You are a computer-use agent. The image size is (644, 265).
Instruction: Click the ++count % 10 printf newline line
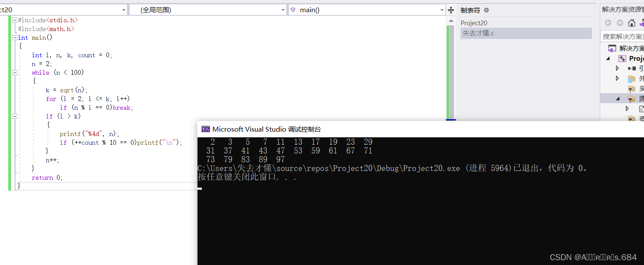(x=121, y=143)
